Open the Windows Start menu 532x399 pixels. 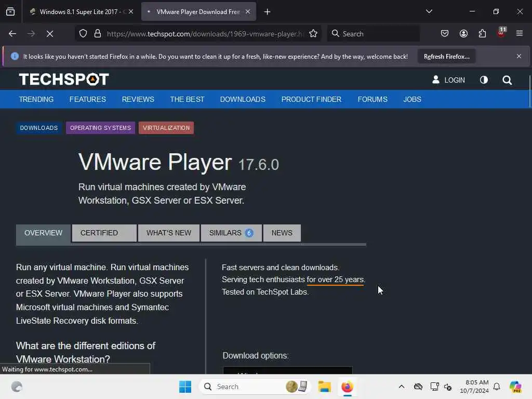[185, 387]
